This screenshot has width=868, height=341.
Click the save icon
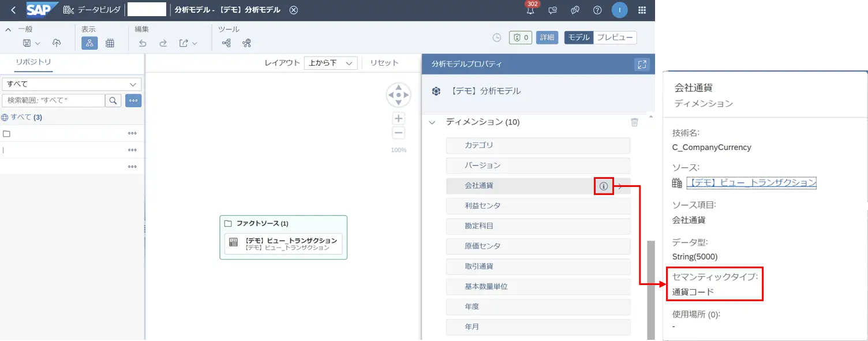click(27, 43)
